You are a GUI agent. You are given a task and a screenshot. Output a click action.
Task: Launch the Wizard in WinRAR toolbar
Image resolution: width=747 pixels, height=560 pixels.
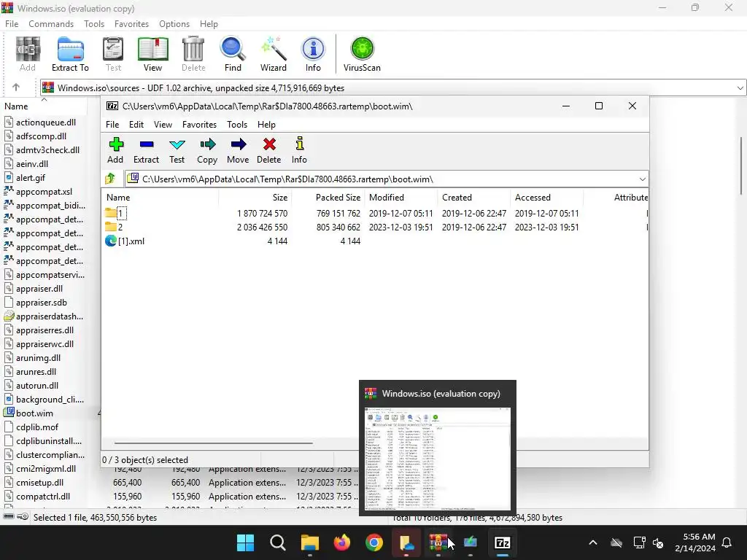pyautogui.click(x=274, y=54)
